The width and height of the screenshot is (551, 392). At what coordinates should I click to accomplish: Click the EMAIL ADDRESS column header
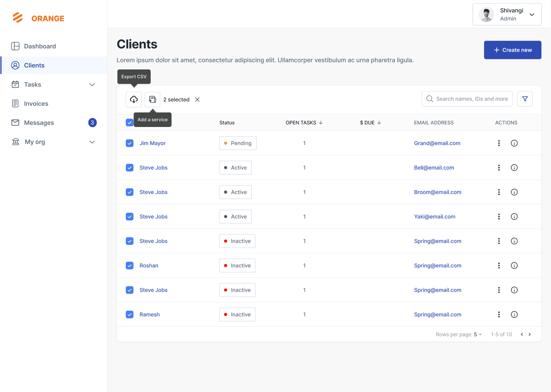(x=434, y=123)
